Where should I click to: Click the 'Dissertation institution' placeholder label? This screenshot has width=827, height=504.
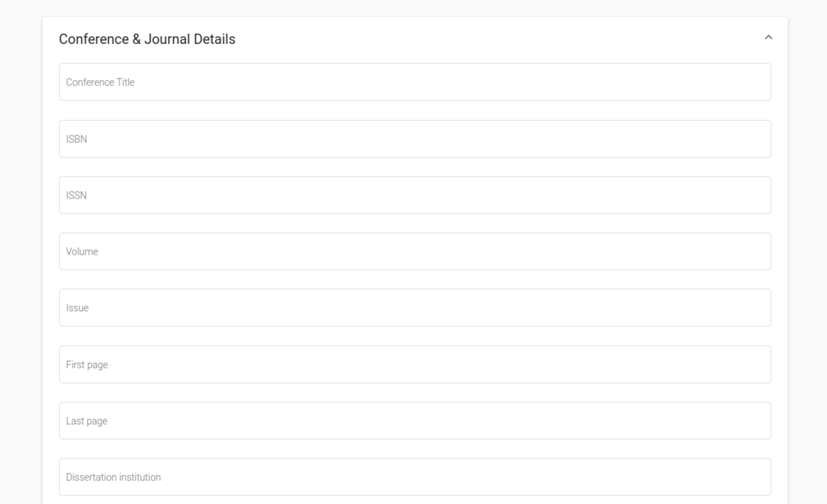[113, 477]
